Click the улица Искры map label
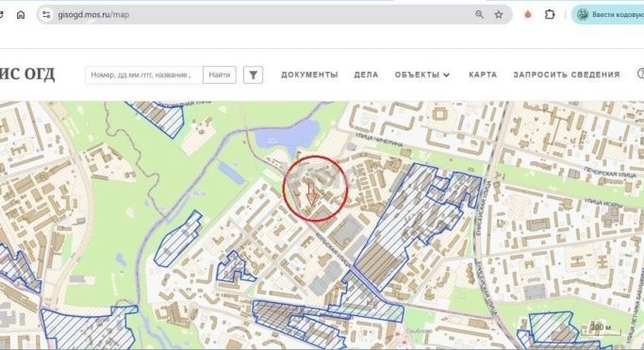The image size is (644, 350). 603,202
